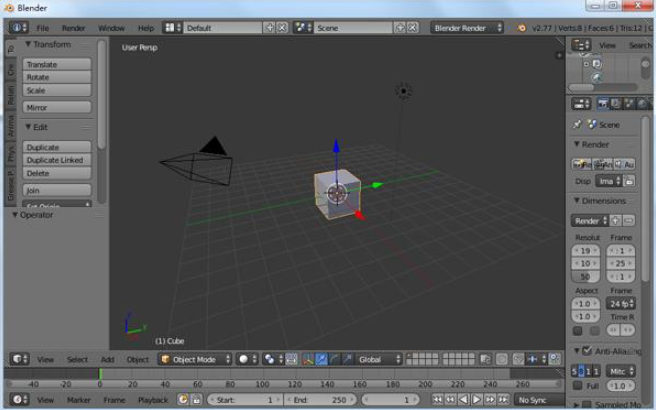Open the Help menu
Screen dimensions: 656x410
[x=146, y=28]
